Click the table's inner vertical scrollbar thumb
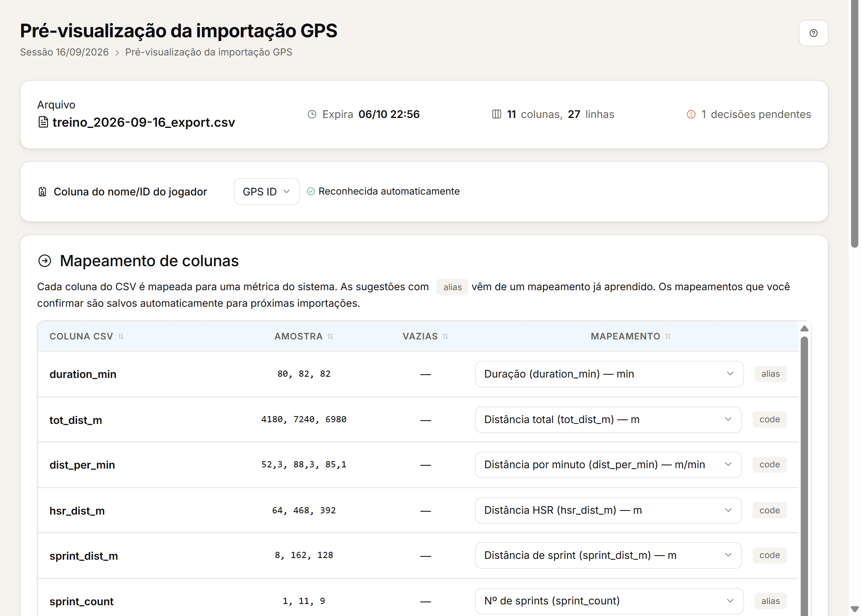Image resolution: width=861 pixels, height=616 pixels. (x=804, y=476)
